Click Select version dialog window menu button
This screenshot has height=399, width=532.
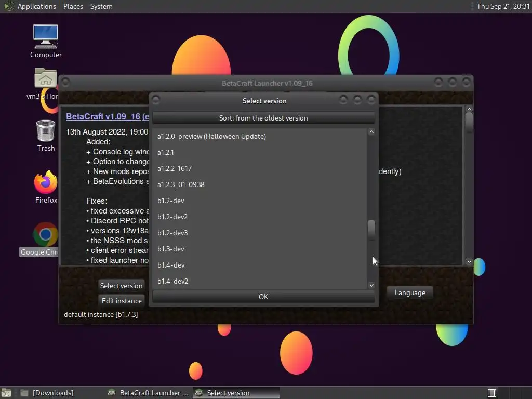click(x=156, y=100)
